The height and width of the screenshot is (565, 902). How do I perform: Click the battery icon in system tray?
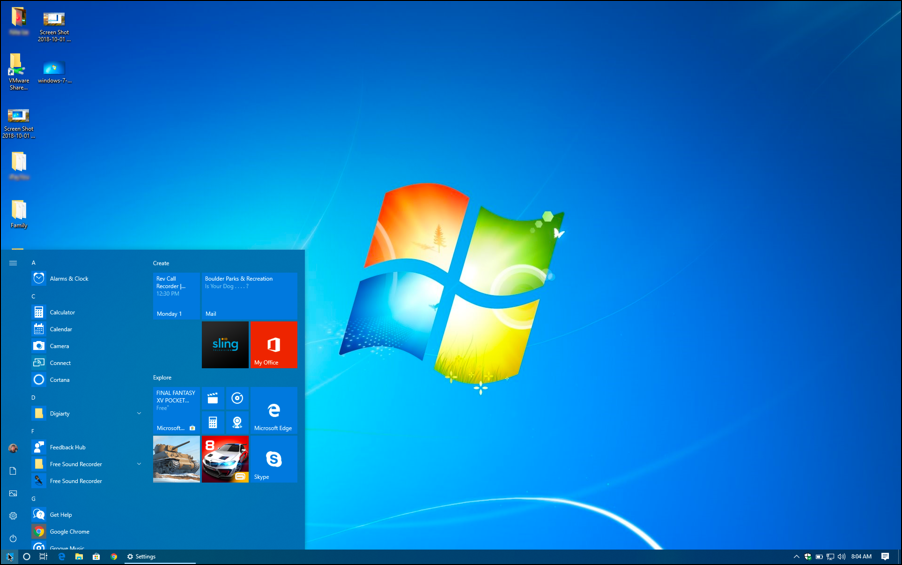[x=819, y=557]
